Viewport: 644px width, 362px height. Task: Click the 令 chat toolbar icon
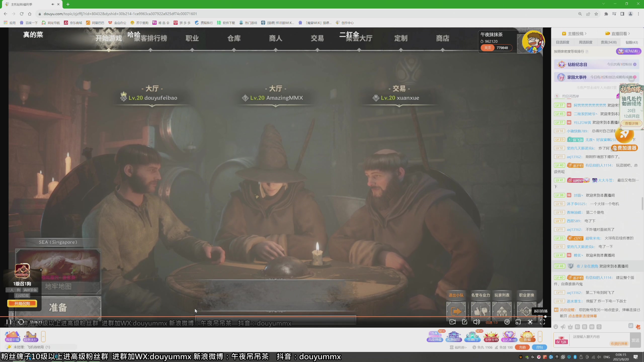point(599,327)
